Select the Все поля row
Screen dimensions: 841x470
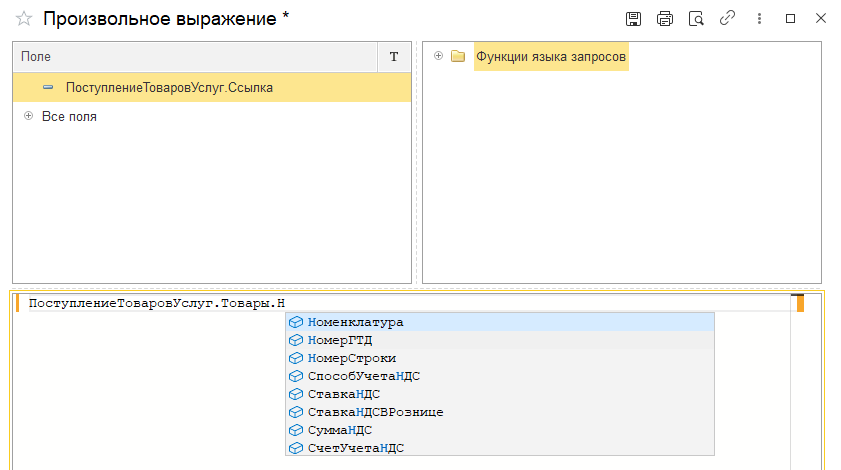212,116
